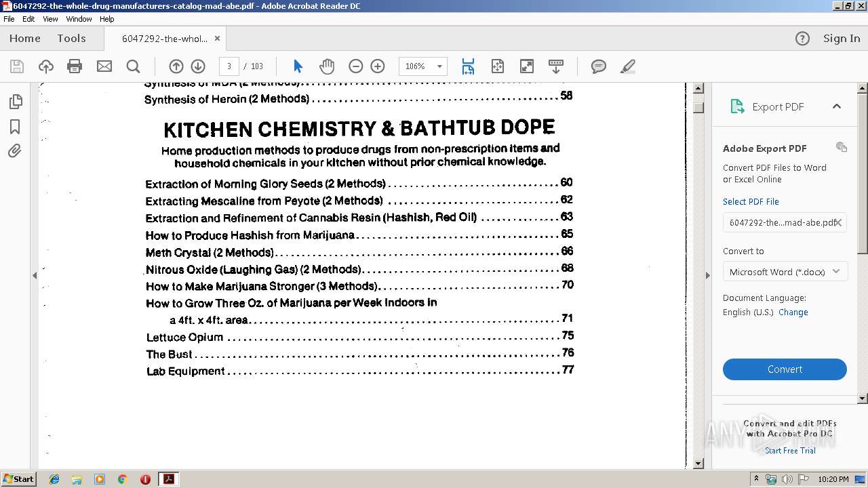Click the copy icon beside Adobe Export PDF
868x488 pixels.
coord(842,147)
